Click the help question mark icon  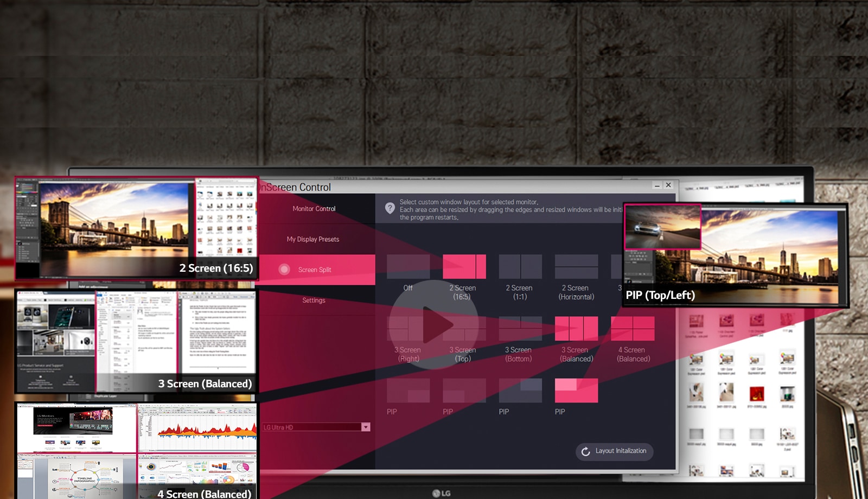click(x=390, y=208)
